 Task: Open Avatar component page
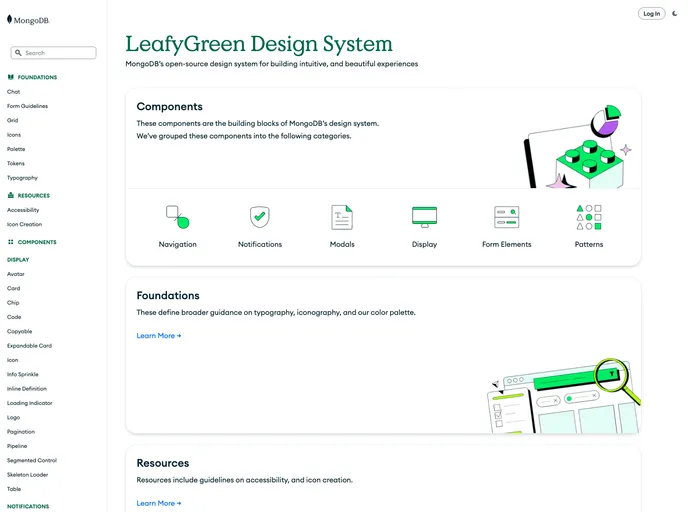[16, 274]
